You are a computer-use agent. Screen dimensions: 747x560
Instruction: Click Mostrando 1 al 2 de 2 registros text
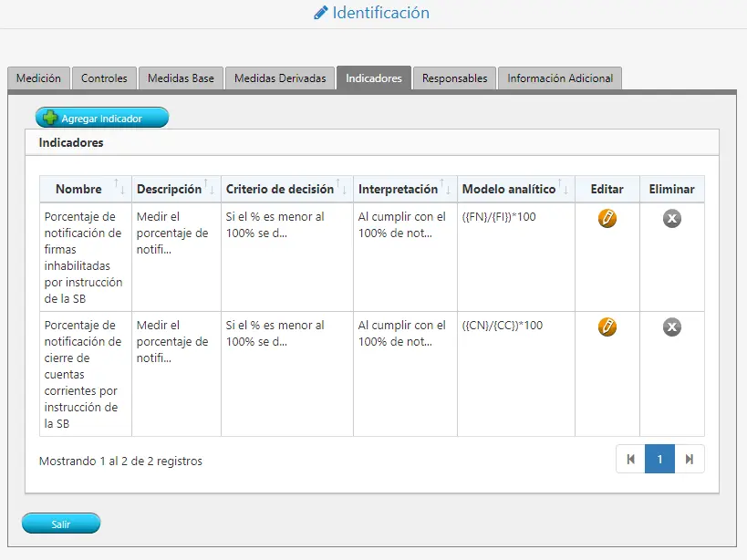(x=120, y=461)
